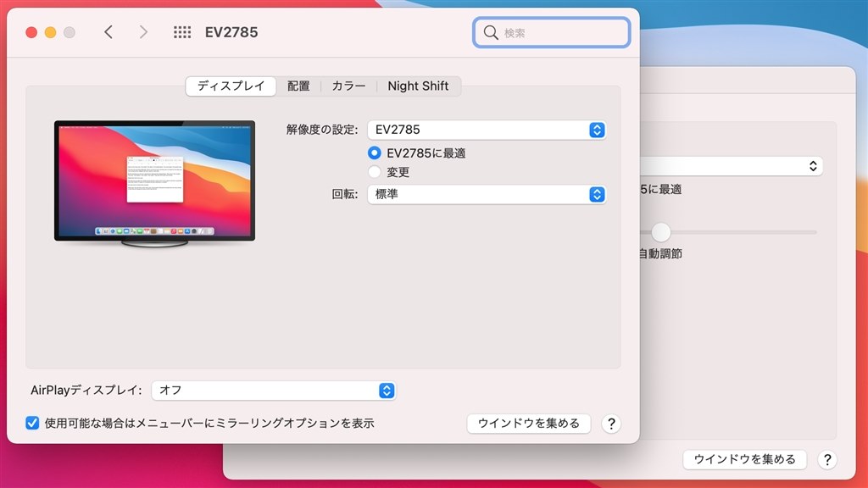Toggle the mirroring options in menu bar checkbox
Image resolution: width=868 pixels, height=488 pixels.
point(32,424)
